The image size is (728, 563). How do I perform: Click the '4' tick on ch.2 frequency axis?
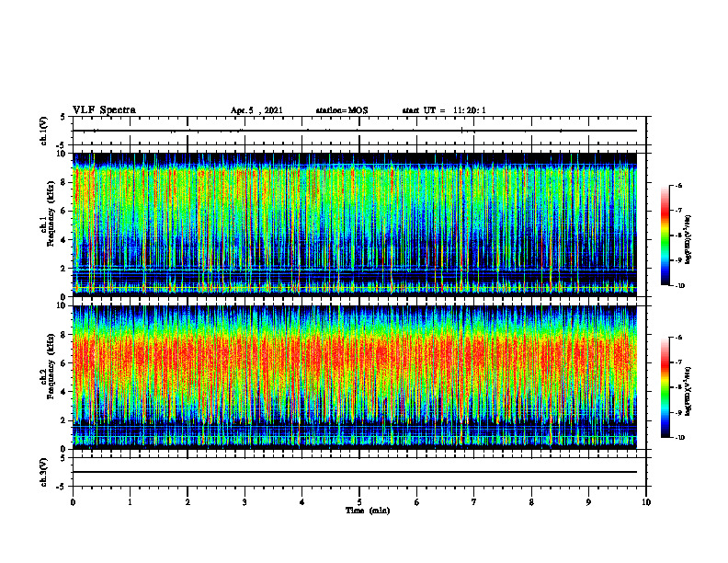(65, 392)
